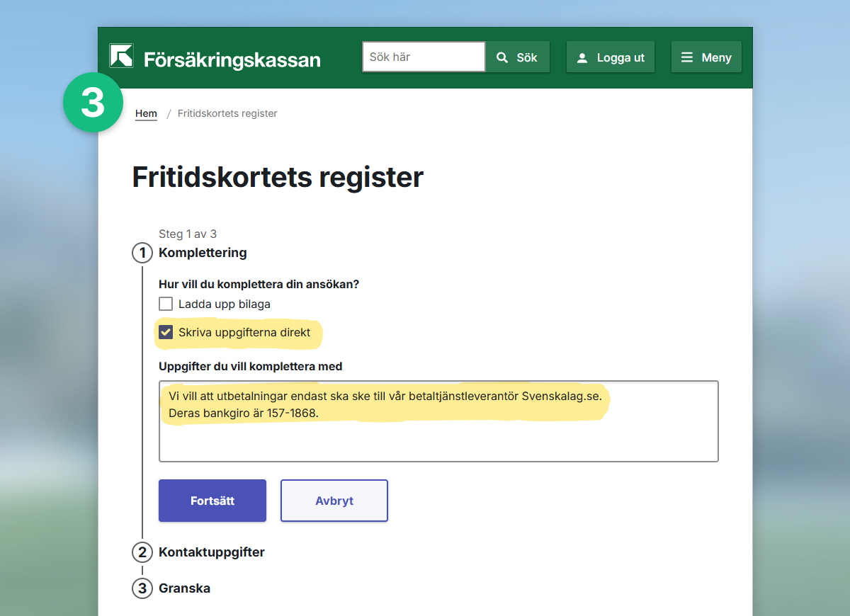Collapse the Komplettering step heading

203,253
